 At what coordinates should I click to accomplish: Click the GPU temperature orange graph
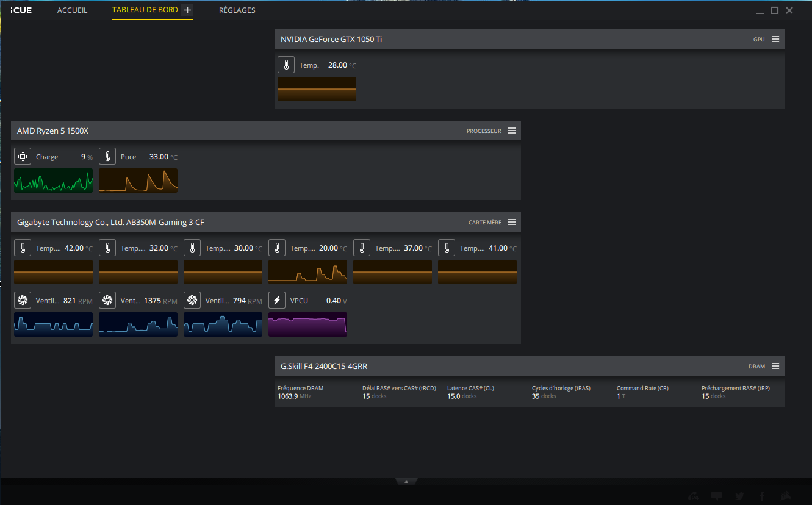317,89
